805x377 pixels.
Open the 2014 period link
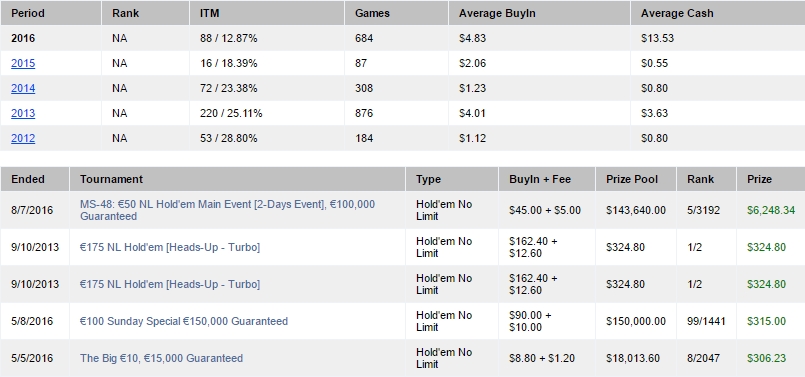tap(23, 88)
